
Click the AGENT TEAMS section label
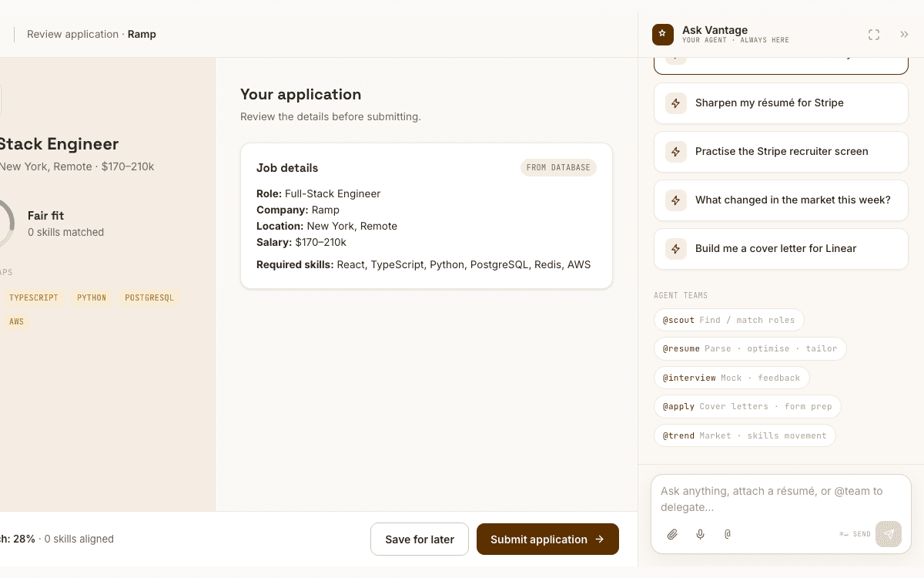pos(681,295)
